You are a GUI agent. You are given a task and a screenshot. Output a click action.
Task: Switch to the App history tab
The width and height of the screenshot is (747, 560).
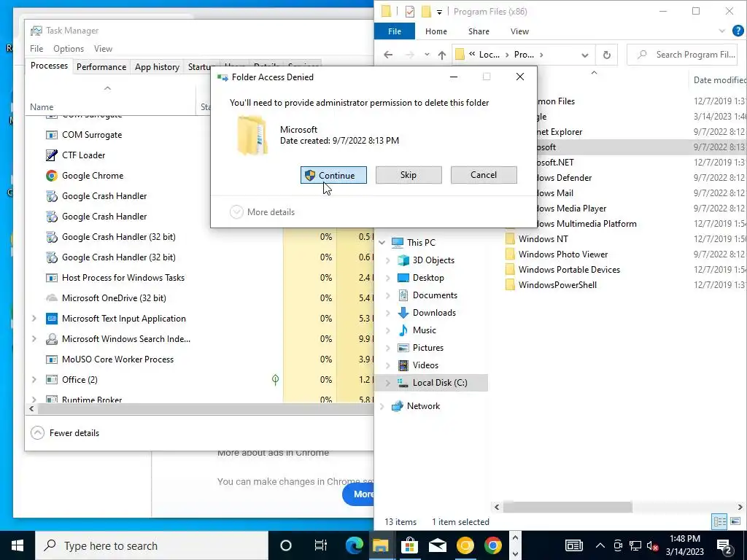158,66
